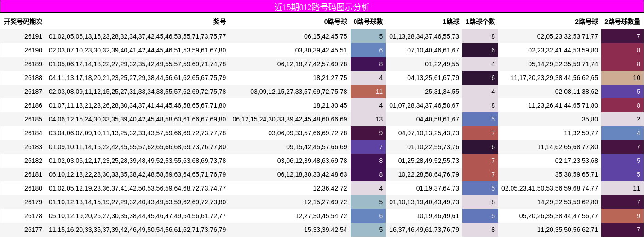The width and height of the screenshot is (644, 237).
Task: Click the 2路号球数量 cell showing 9
Action: pos(622,216)
